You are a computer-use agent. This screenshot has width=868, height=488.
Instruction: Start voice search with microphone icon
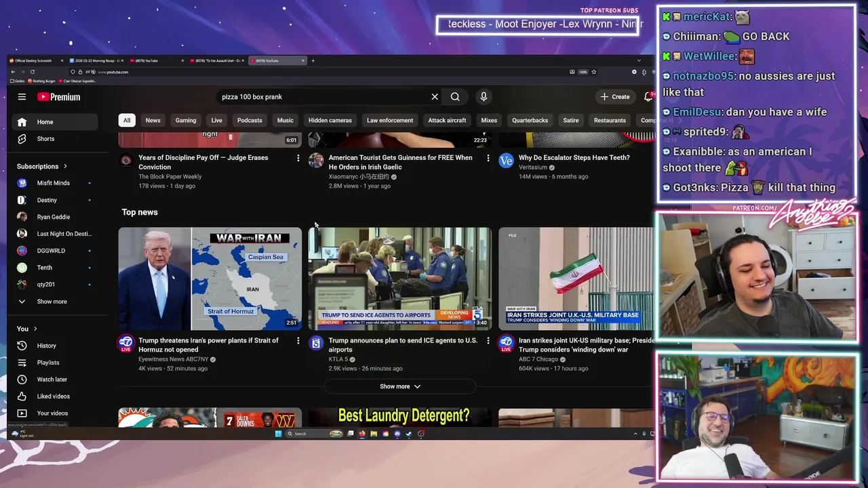tap(484, 97)
